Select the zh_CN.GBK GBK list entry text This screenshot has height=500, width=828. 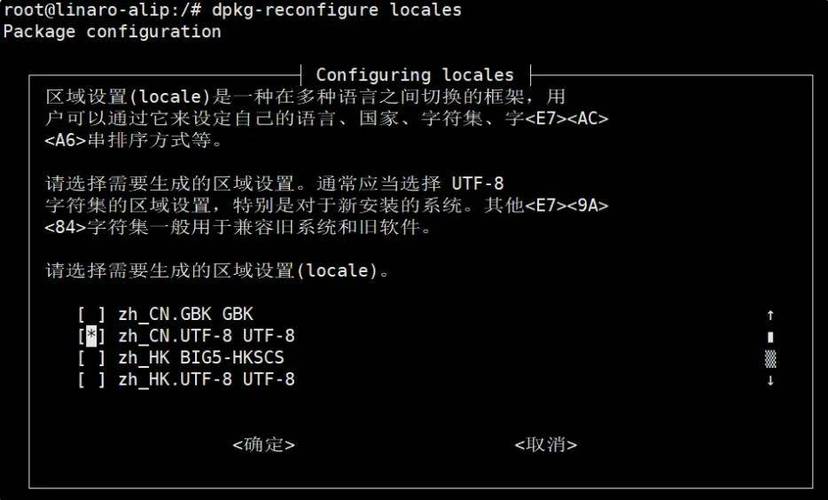click(186, 315)
